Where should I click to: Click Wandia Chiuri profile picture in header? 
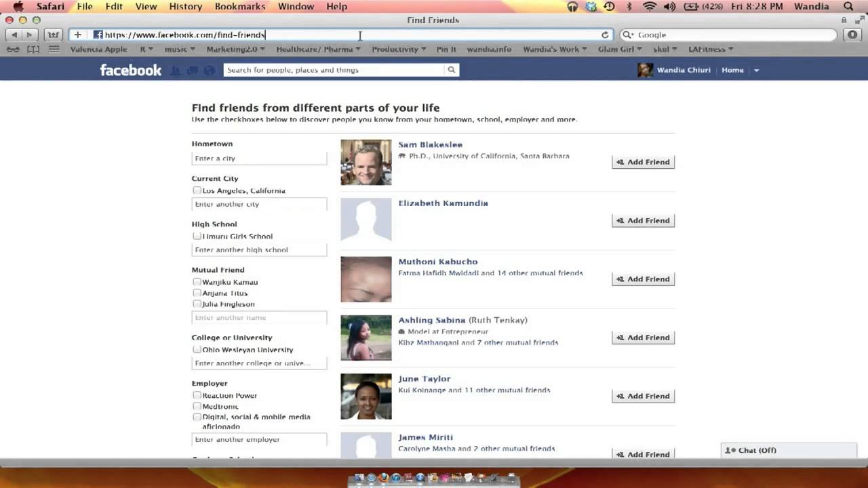(646, 70)
